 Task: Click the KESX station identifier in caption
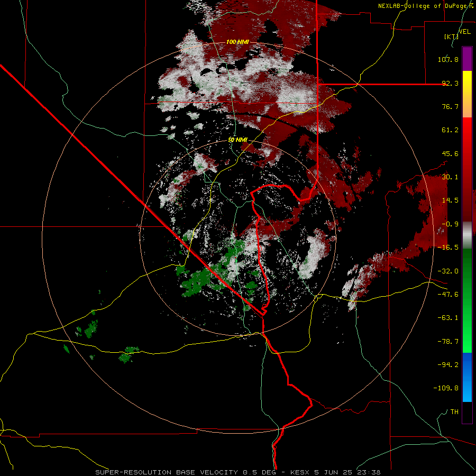(x=300, y=472)
